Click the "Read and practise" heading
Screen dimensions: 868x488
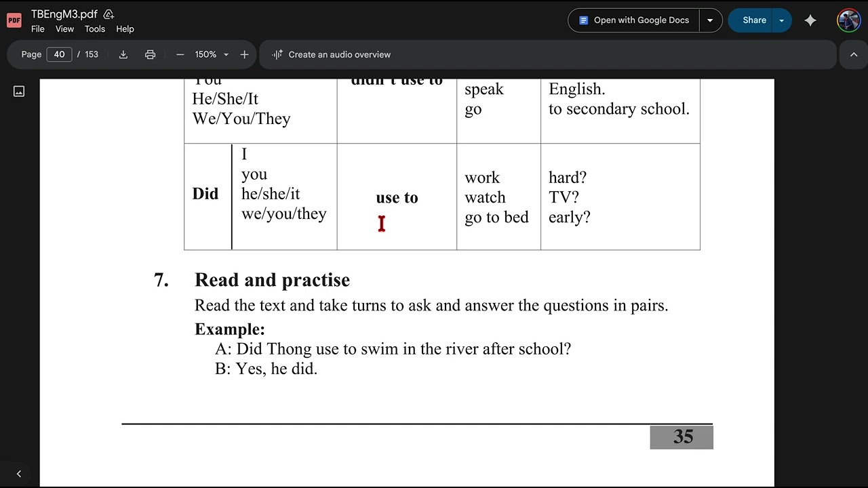[272, 280]
